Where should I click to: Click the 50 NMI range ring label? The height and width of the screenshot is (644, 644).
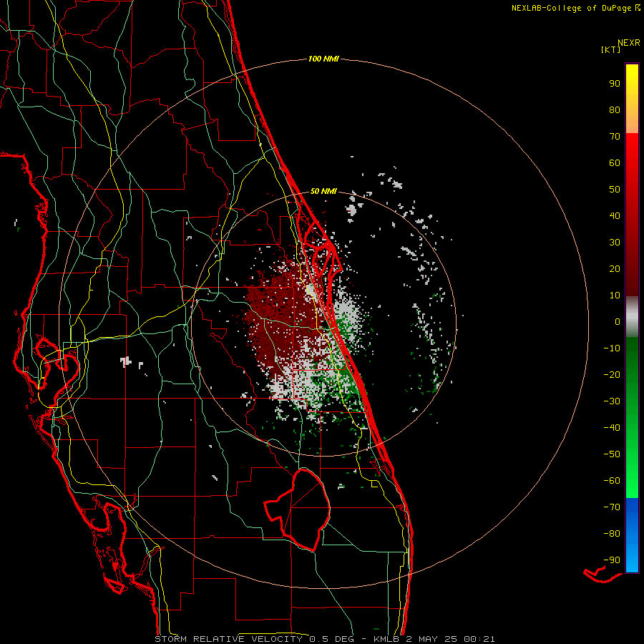323,191
